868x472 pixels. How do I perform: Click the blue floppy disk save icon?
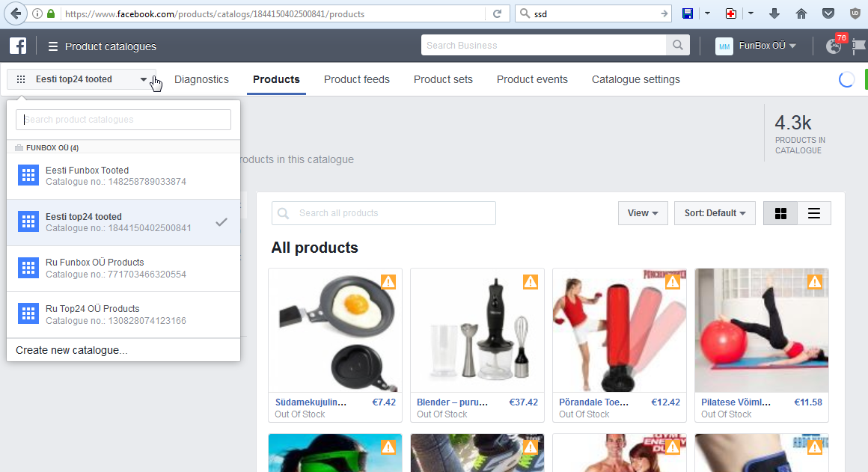[688, 13]
